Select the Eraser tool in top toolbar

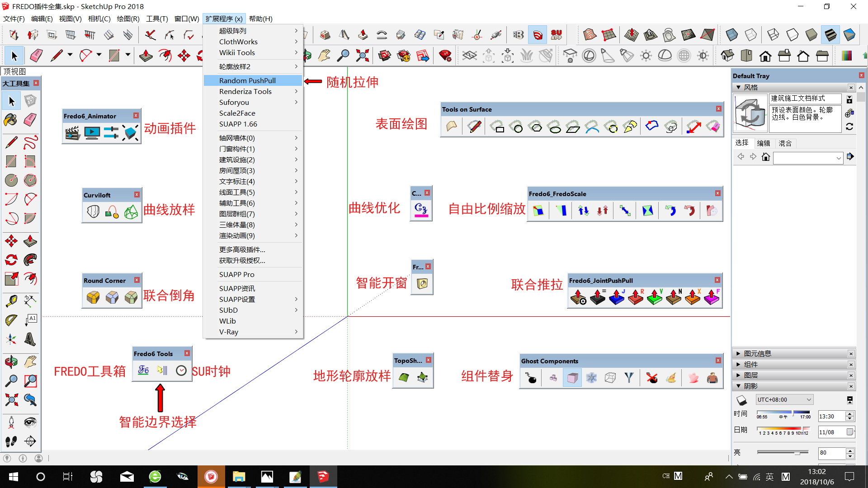point(36,56)
